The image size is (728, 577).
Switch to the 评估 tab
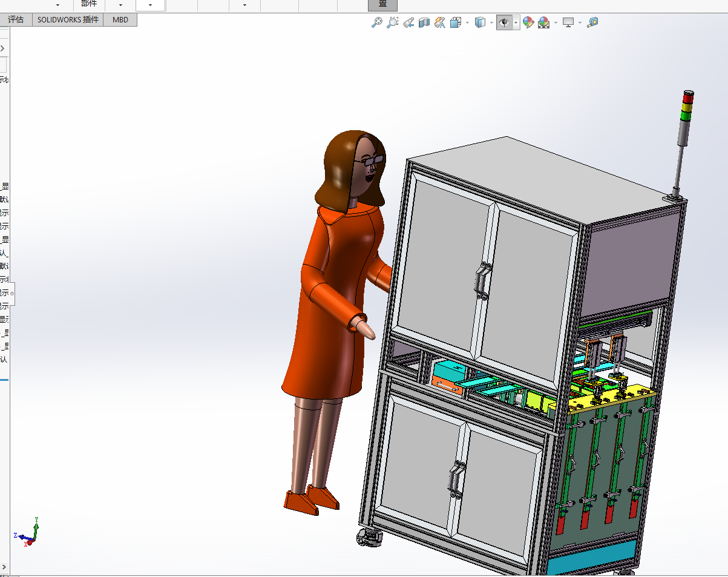(16, 19)
